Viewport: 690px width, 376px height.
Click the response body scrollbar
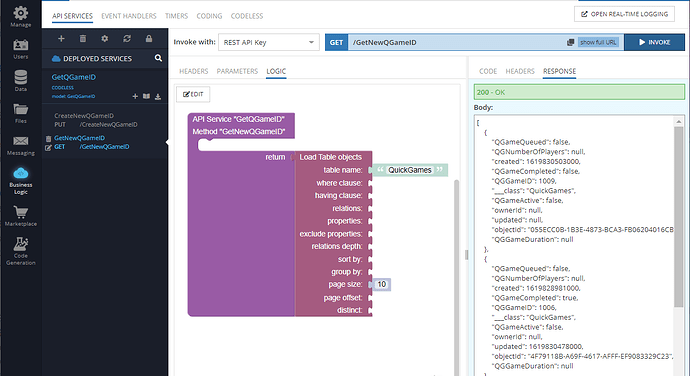(x=679, y=216)
